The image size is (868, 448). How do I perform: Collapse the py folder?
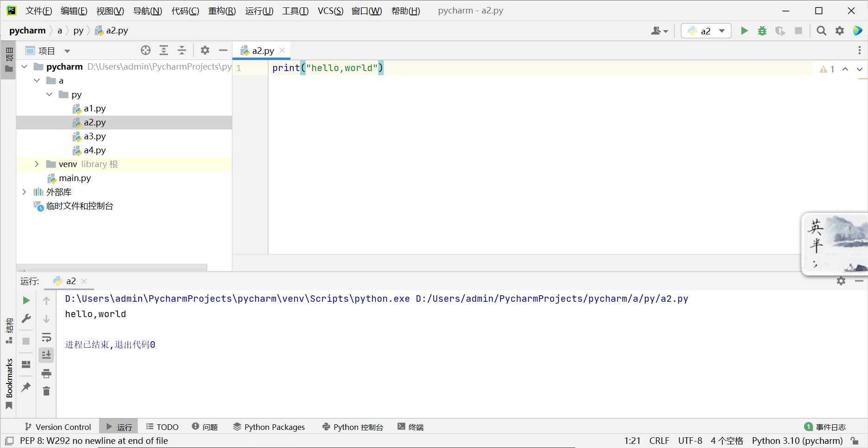click(50, 95)
